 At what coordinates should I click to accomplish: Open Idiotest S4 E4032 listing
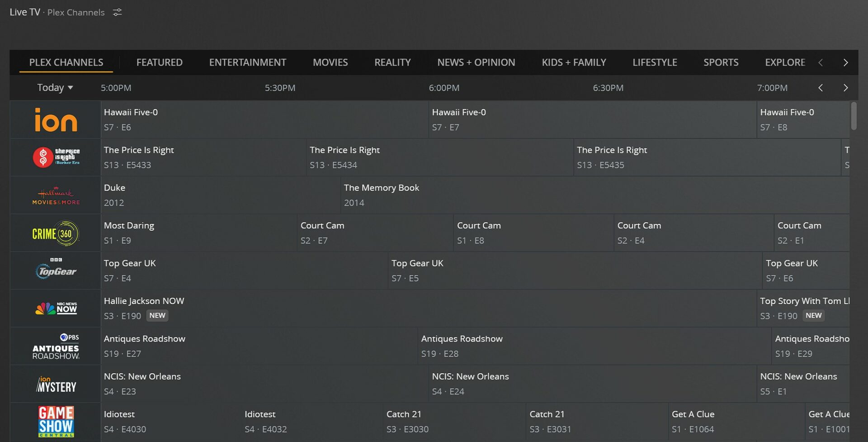point(312,422)
